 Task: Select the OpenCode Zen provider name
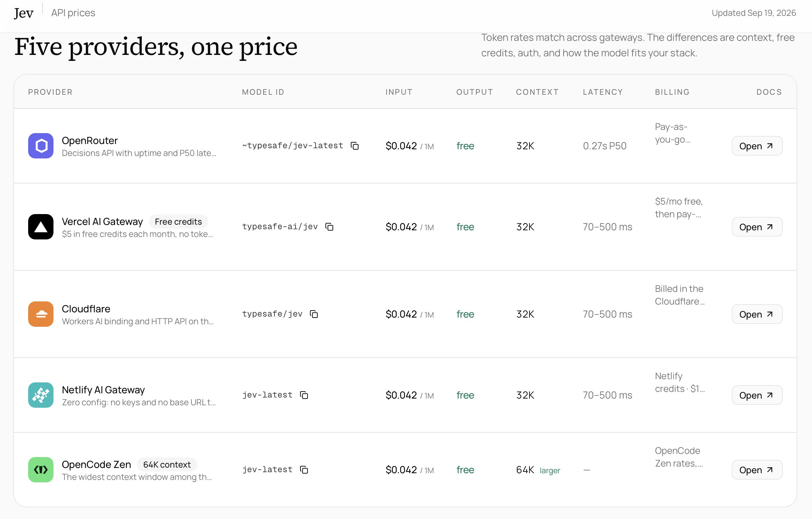tap(96, 464)
